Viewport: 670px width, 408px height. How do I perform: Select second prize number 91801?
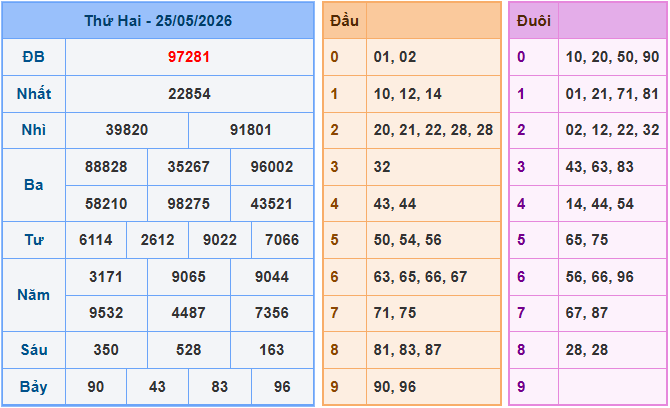(x=251, y=130)
